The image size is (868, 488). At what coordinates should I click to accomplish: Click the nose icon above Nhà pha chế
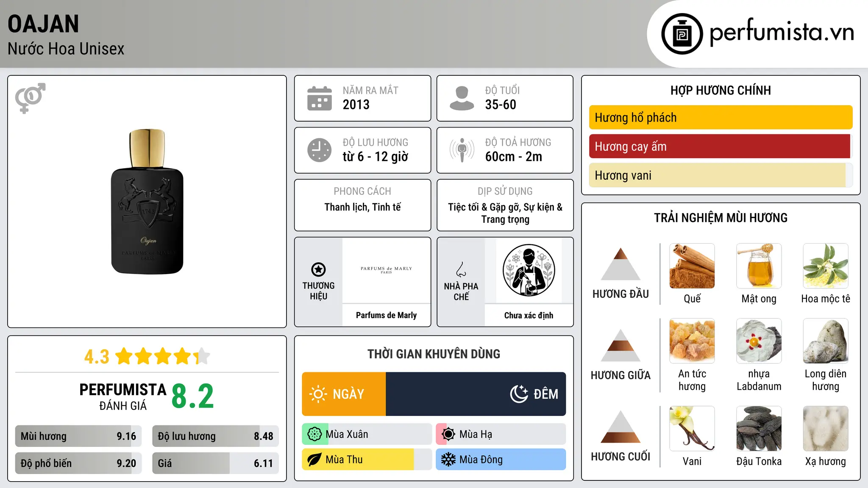pyautogui.click(x=461, y=269)
